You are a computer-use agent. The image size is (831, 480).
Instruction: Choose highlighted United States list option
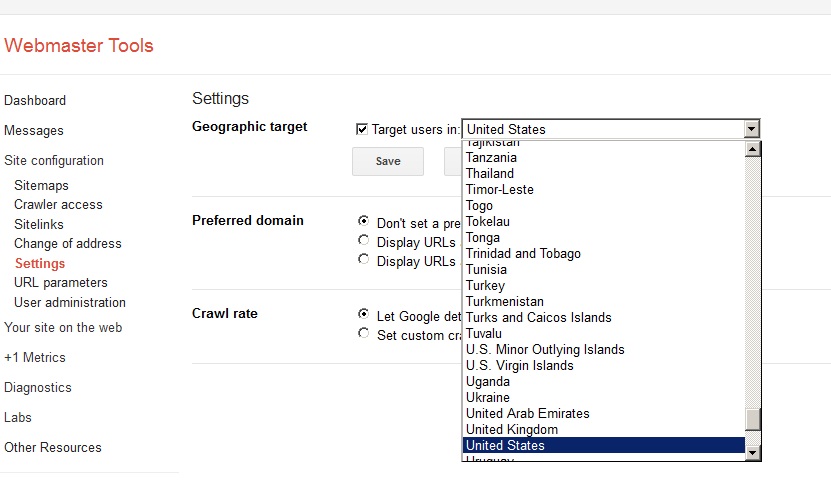(604, 445)
